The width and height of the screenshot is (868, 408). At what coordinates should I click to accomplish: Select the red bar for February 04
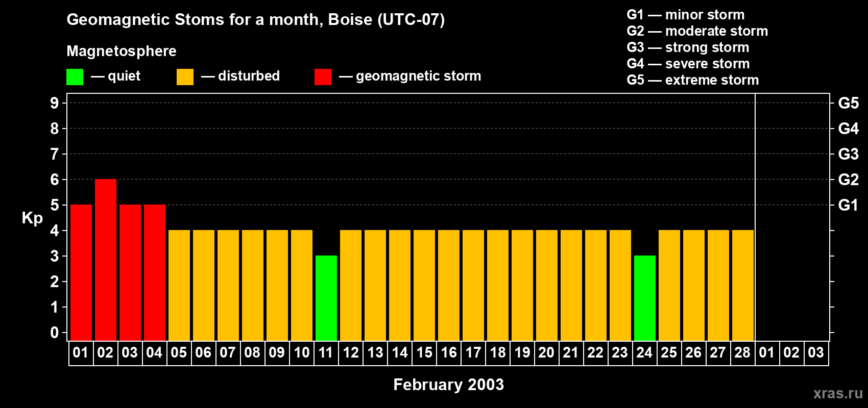[155, 272]
